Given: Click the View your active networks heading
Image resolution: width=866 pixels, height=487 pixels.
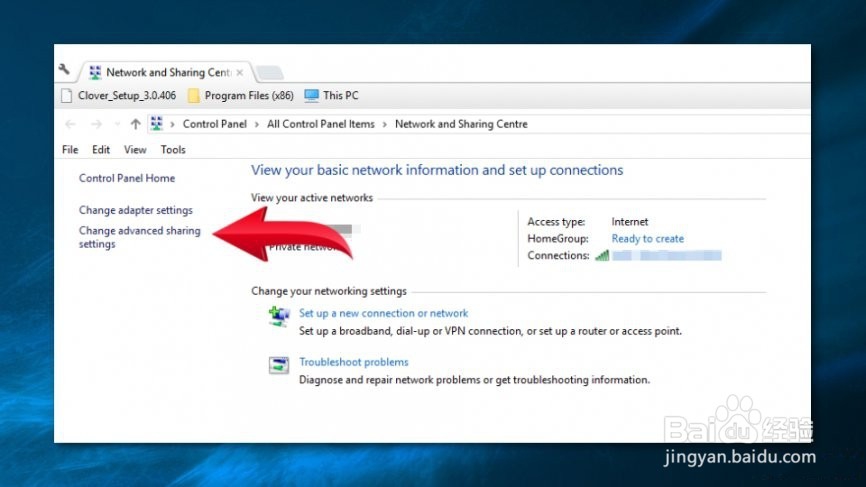Looking at the screenshot, I should (312, 198).
